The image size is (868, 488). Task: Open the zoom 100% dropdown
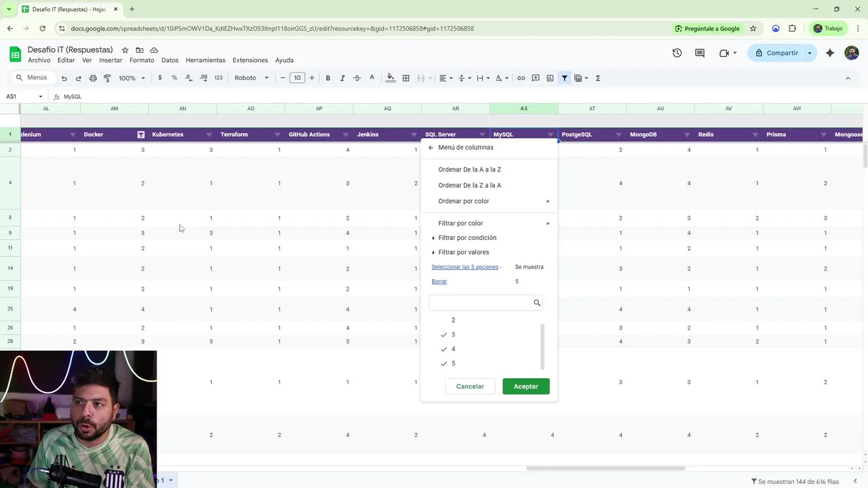[132, 78]
